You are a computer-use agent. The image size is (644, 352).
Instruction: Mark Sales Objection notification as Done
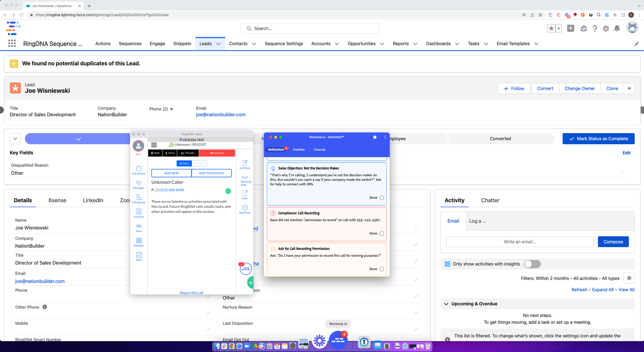point(382,198)
